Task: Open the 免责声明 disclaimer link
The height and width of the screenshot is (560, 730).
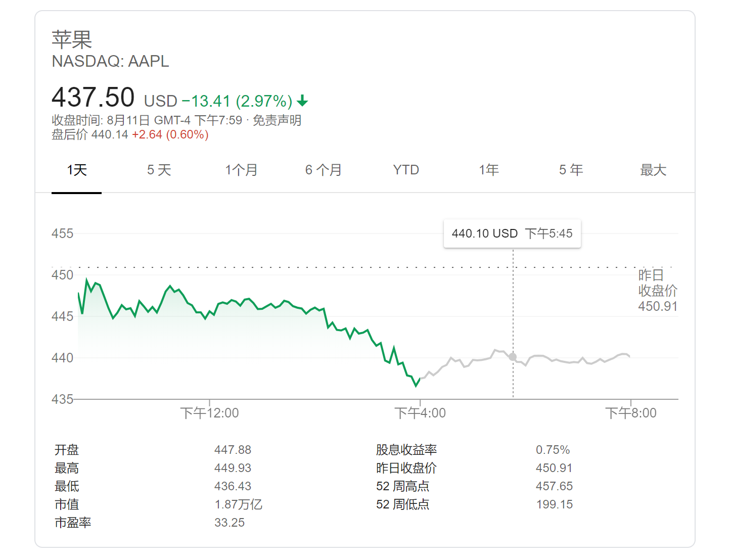Action: 277,120
